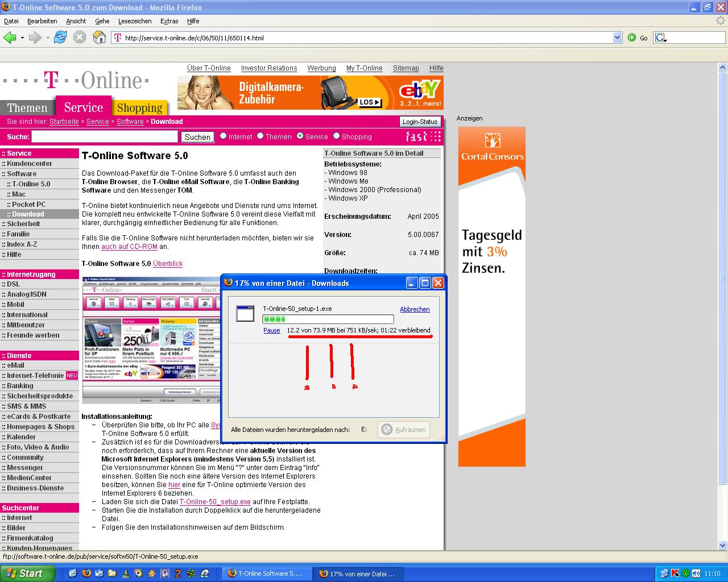Select the Internet search radio button

[224, 136]
